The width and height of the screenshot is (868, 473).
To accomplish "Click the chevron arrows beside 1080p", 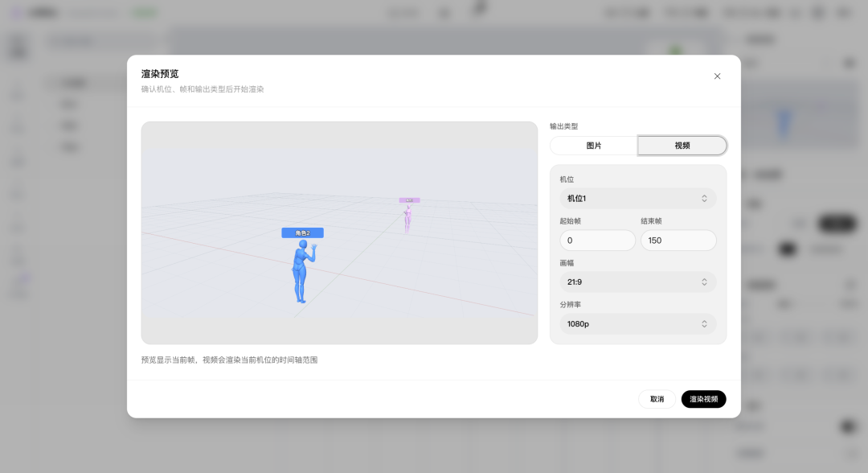I will pyautogui.click(x=704, y=324).
